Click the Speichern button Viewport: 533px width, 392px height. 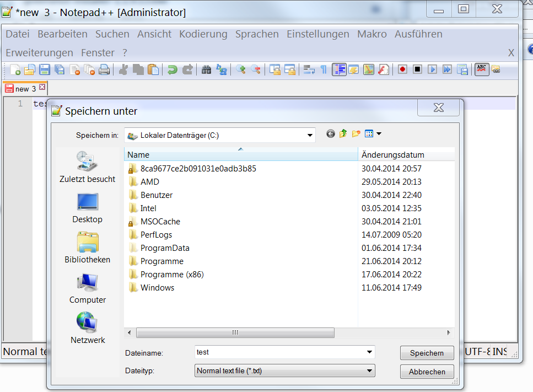click(427, 353)
